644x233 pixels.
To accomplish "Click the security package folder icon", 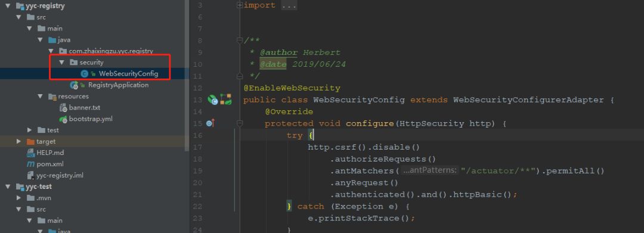I will pos(73,63).
